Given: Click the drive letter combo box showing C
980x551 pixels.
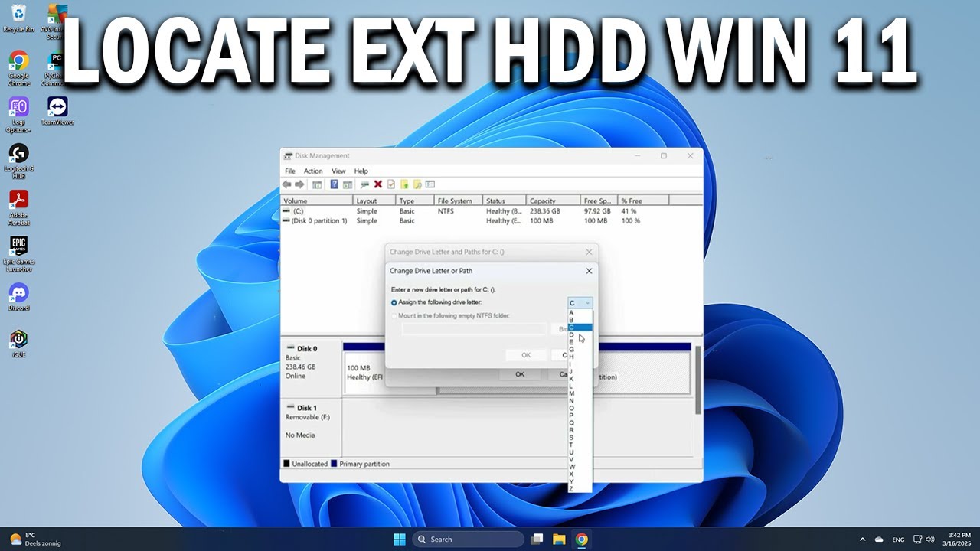Looking at the screenshot, I should (580, 303).
